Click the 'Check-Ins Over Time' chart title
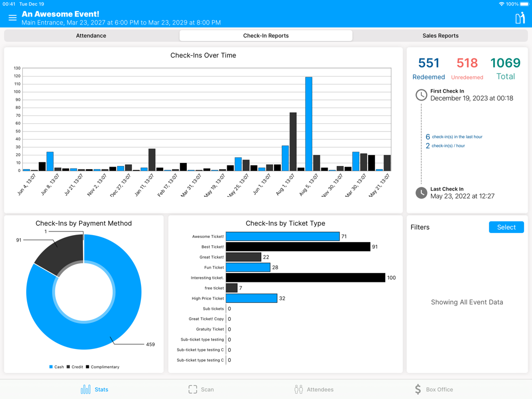532x399 pixels. 203,55
